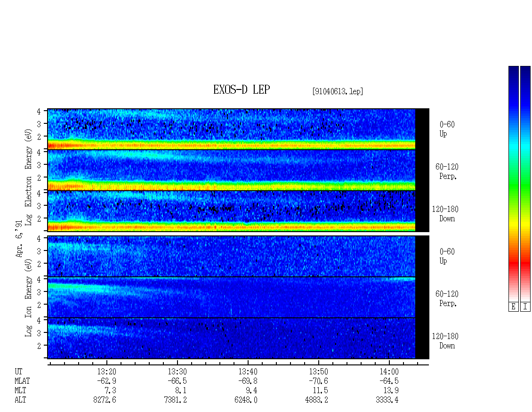Click the "Log Electron Energy (eV)" axis label
The image size is (532, 412).
pyautogui.click(x=28, y=177)
